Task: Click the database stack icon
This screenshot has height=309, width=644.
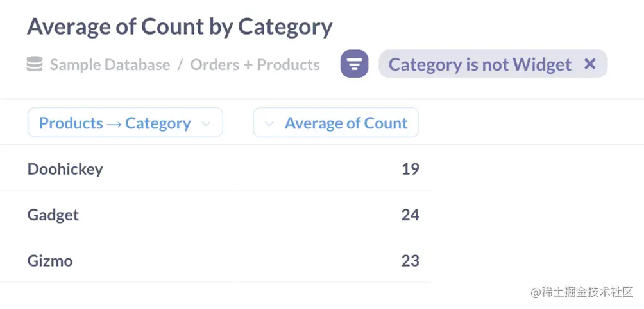Action: pyautogui.click(x=35, y=64)
